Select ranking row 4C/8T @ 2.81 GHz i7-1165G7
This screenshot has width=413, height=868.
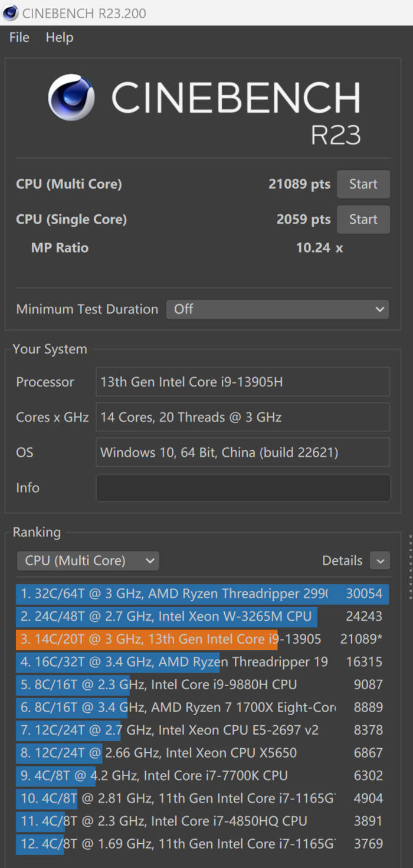[x=202, y=798]
